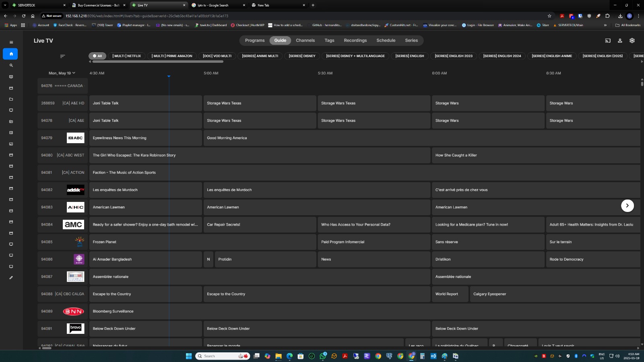
Task: Click the Windows taskbar search box
Action: tap(223, 356)
